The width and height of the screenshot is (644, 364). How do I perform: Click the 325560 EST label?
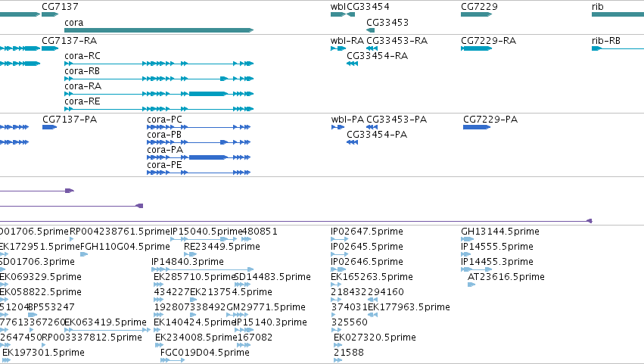coord(349,322)
